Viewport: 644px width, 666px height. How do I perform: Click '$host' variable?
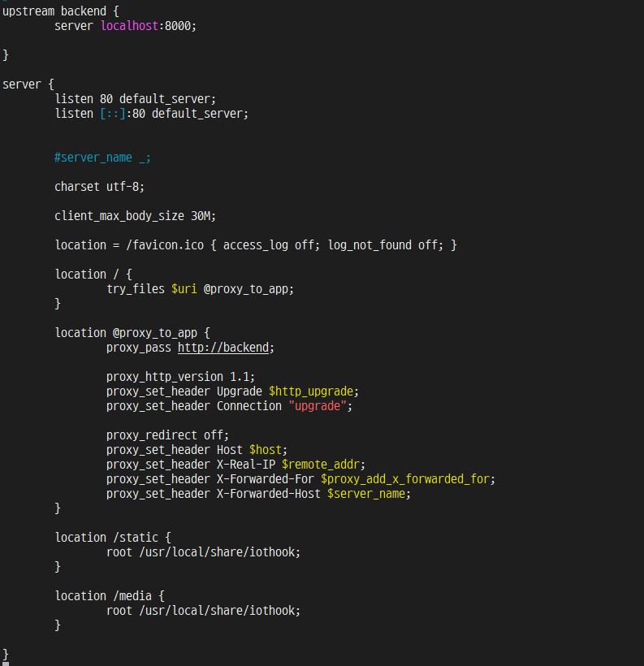tap(266, 450)
